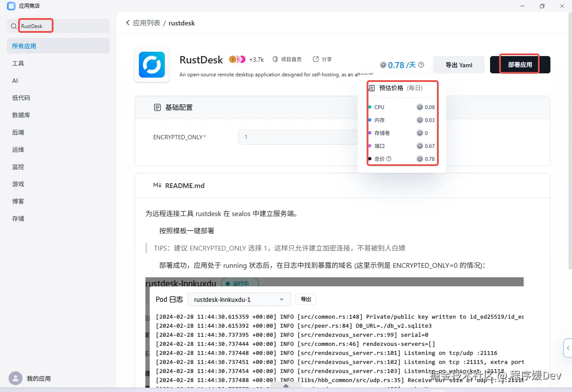Click the contributor avatars next to RustDesk
The image size is (572, 392).
tap(237, 59)
